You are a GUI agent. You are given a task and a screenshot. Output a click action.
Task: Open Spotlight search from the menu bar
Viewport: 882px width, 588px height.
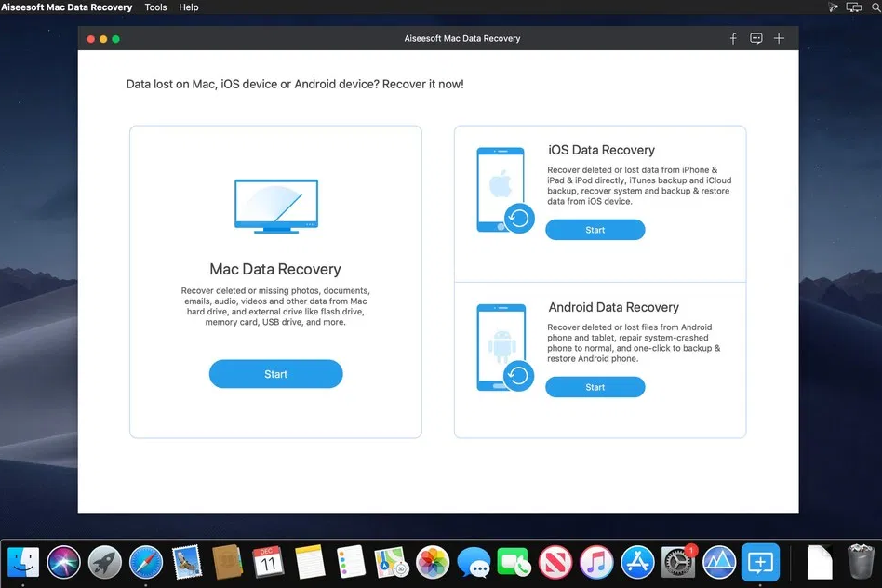[x=875, y=7]
